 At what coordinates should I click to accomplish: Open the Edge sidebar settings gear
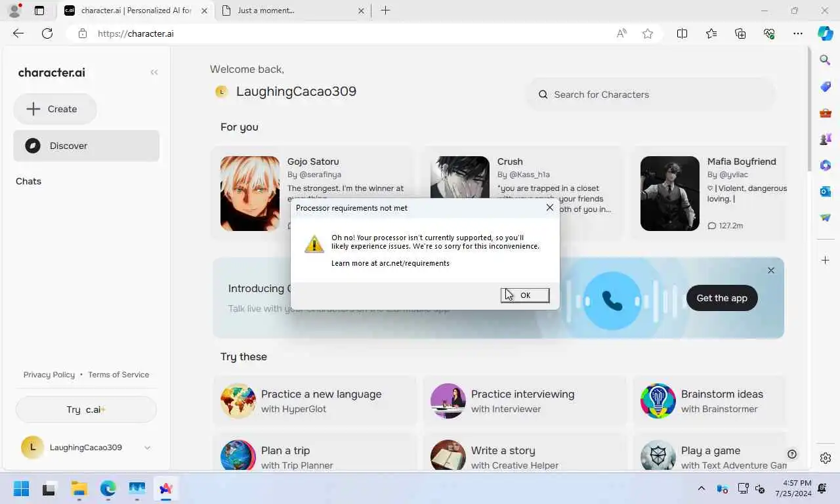(826, 458)
